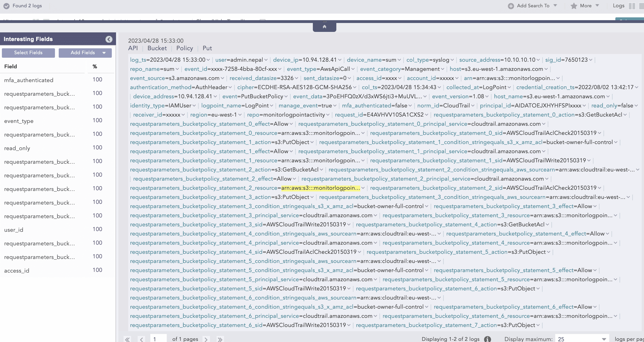Go to the next page arrow

pos(206,339)
